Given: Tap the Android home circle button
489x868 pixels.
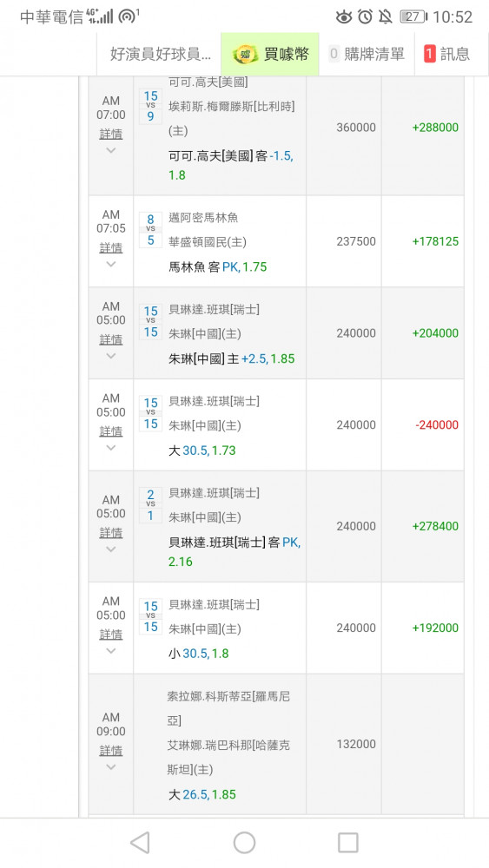Looking at the screenshot, I should (x=244, y=843).
